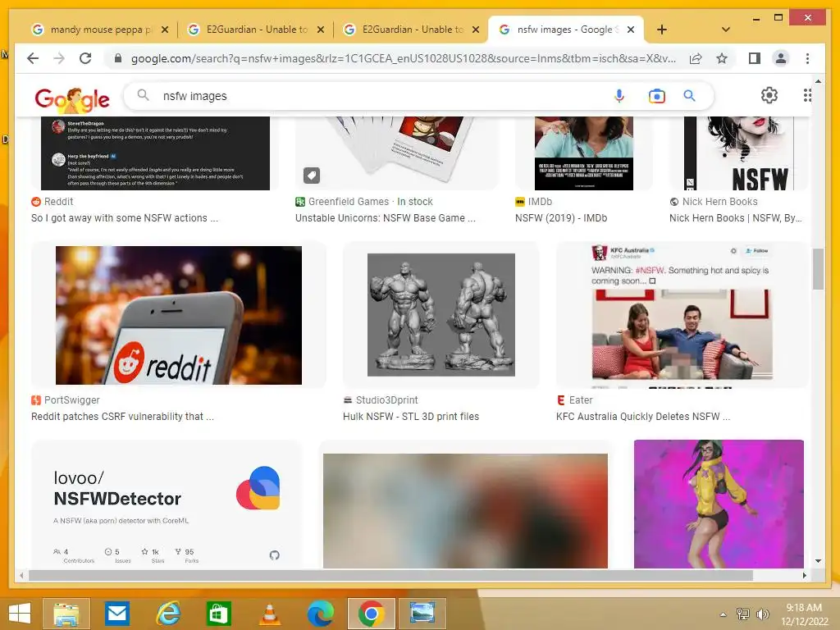Open the Chrome three-dot menu
840x630 pixels.
pyautogui.click(x=807, y=58)
